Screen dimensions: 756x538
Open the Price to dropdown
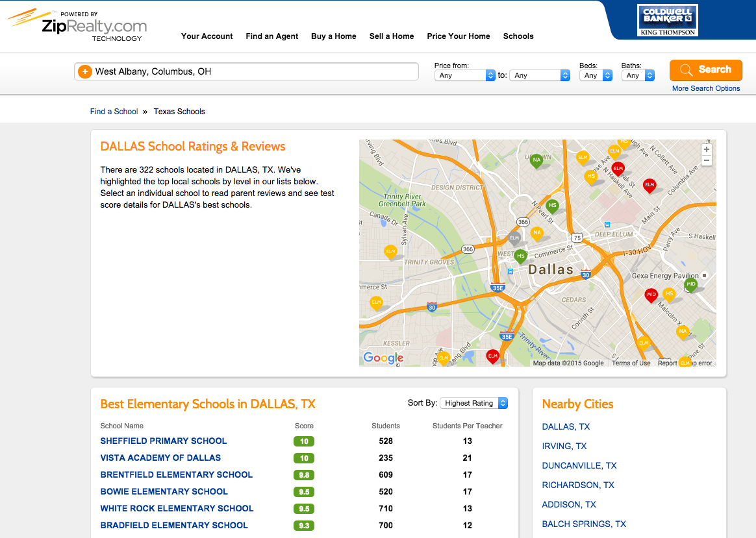(540, 76)
